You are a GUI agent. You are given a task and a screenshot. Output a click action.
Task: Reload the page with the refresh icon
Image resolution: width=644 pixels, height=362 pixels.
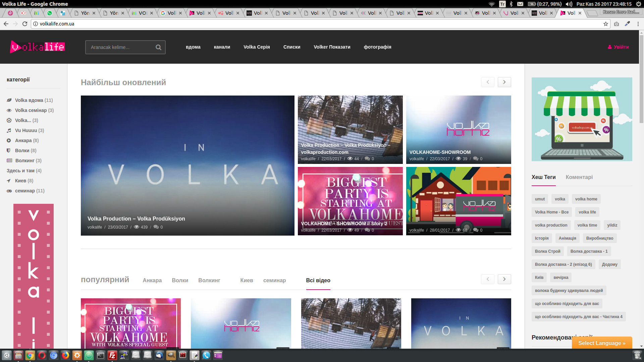click(x=25, y=24)
